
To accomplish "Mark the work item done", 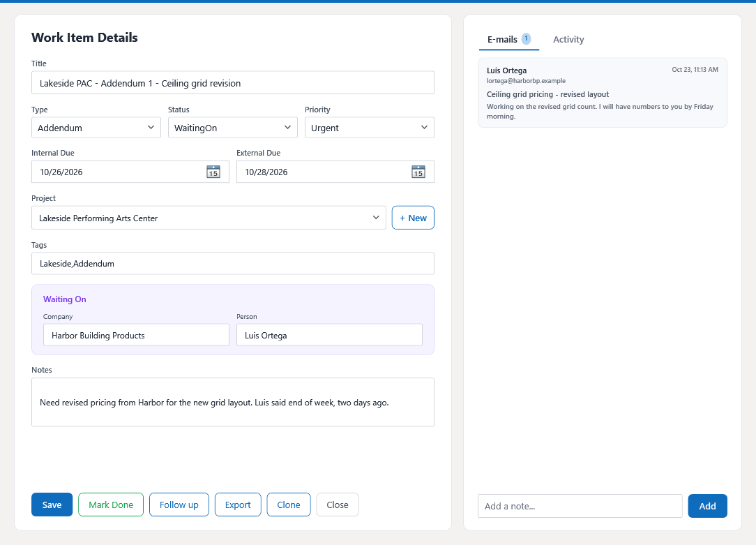I will 111,505.
